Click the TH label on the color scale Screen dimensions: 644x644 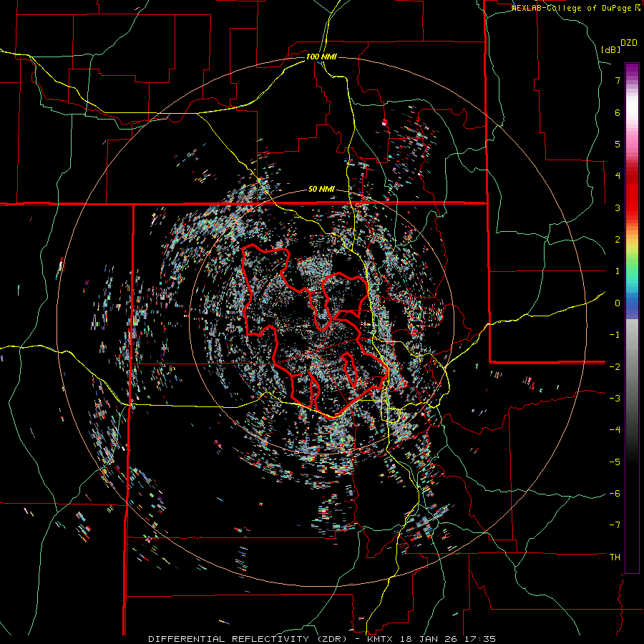coord(615,557)
